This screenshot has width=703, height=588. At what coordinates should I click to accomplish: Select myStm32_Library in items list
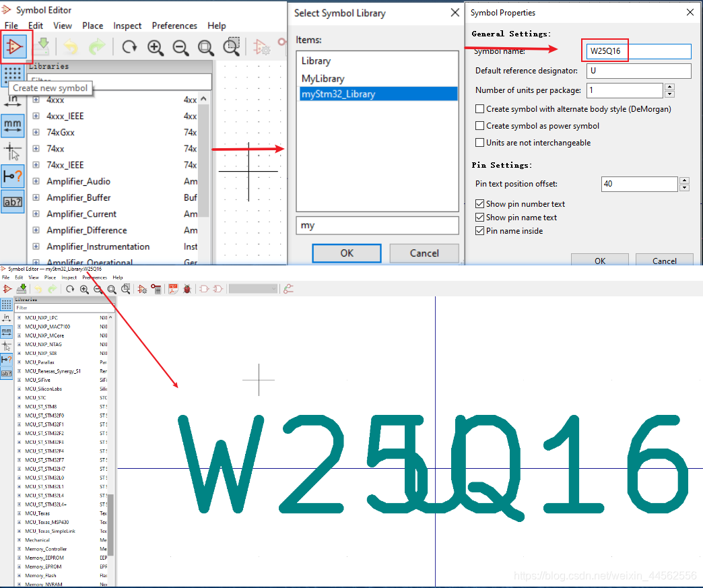coord(378,94)
